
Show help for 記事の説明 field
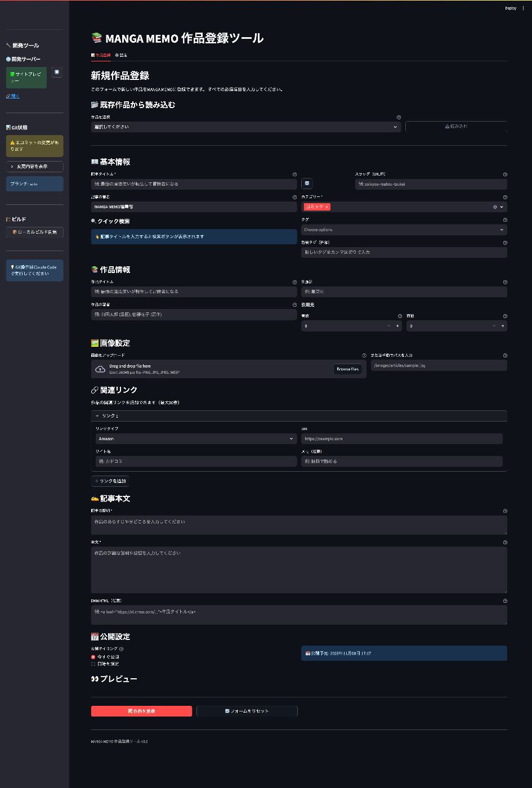[x=505, y=511]
